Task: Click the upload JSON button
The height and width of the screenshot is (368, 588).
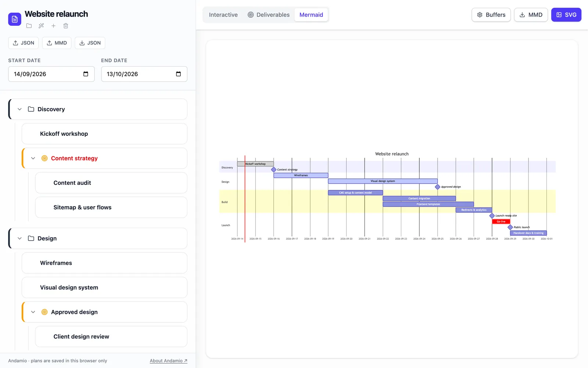Action: tap(24, 43)
